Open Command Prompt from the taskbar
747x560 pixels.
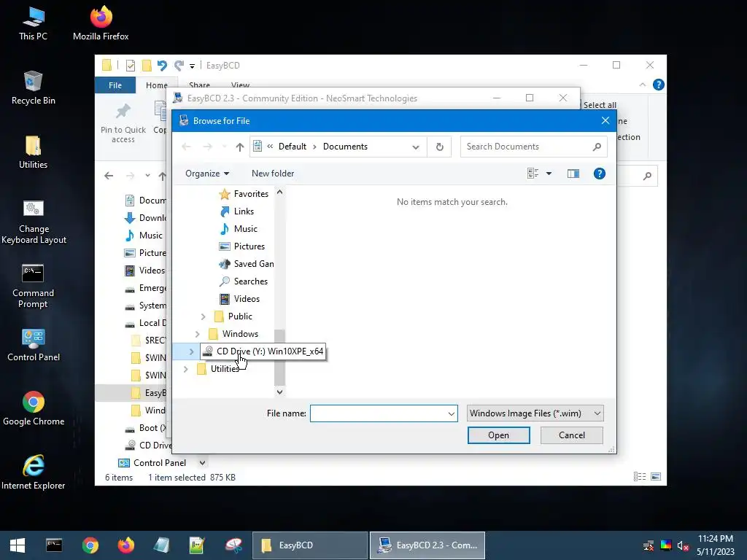(54, 545)
